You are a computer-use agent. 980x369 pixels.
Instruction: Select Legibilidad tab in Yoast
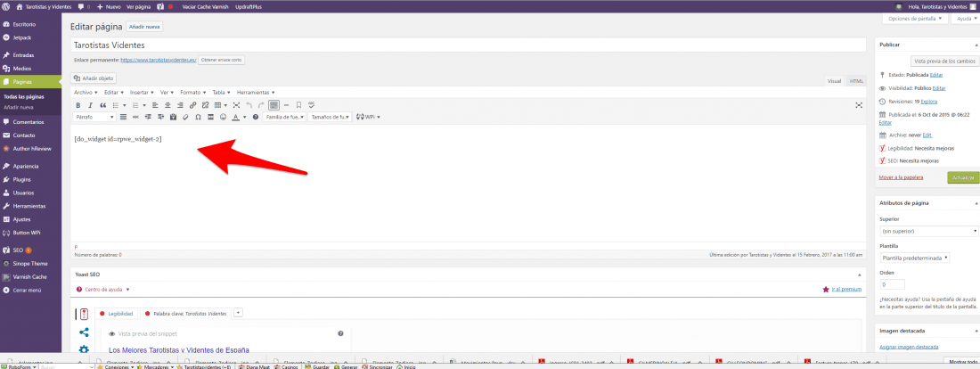[116, 313]
